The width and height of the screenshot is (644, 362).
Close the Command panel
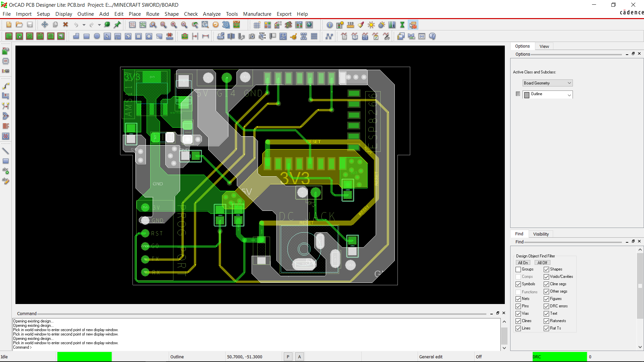(x=504, y=313)
